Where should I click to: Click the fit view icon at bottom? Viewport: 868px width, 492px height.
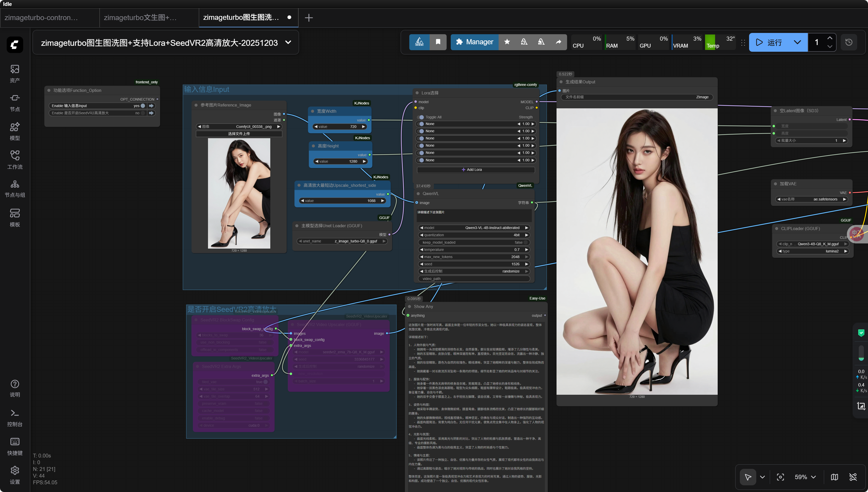coord(780,477)
